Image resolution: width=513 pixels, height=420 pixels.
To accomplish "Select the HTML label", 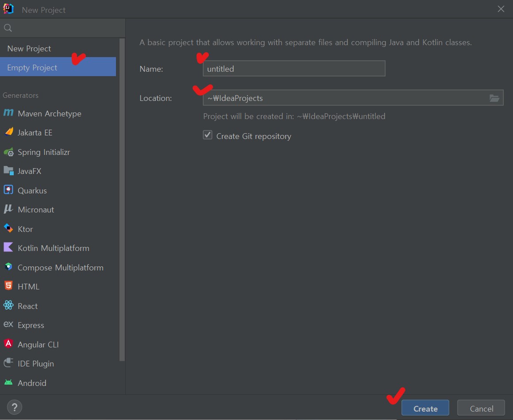I will pyautogui.click(x=28, y=286).
